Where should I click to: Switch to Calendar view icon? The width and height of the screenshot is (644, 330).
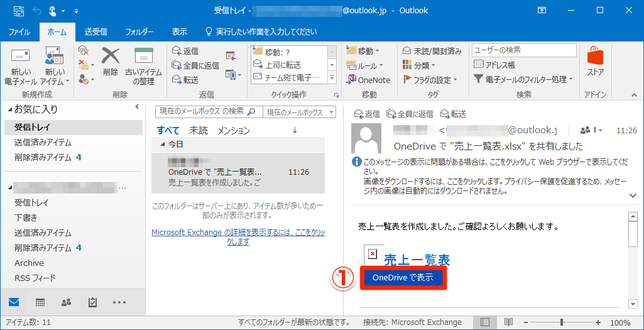pos(40,302)
